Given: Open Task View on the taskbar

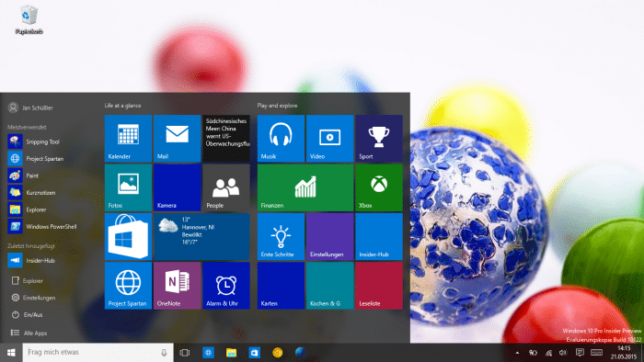Looking at the screenshot, I should [x=185, y=353].
